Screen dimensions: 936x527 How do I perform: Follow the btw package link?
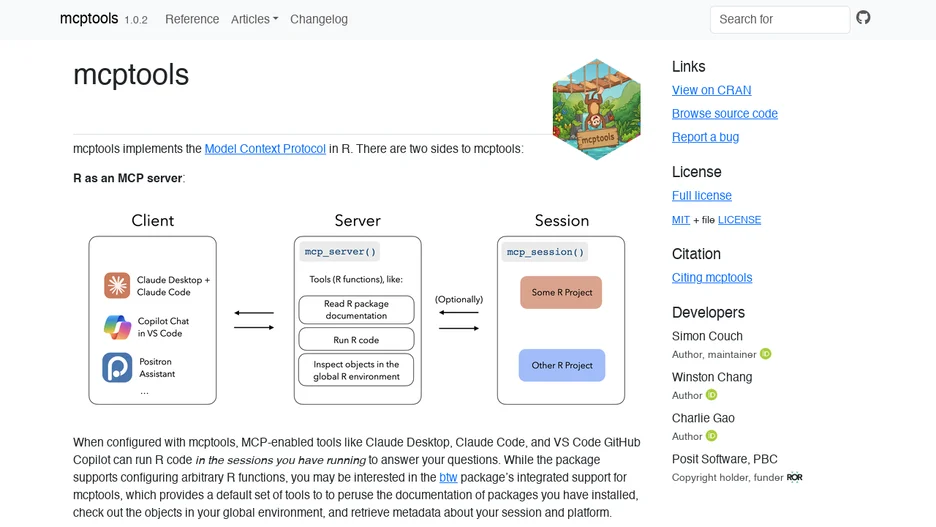(448, 477)
